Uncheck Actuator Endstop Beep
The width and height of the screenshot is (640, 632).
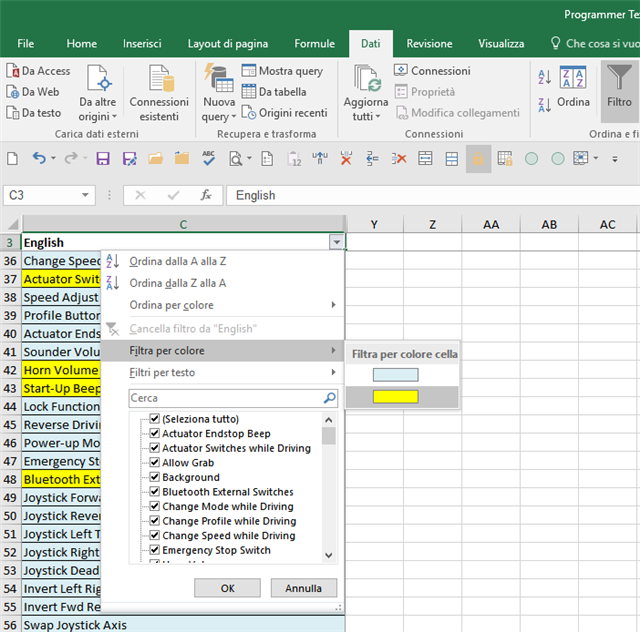coord(154,433)
